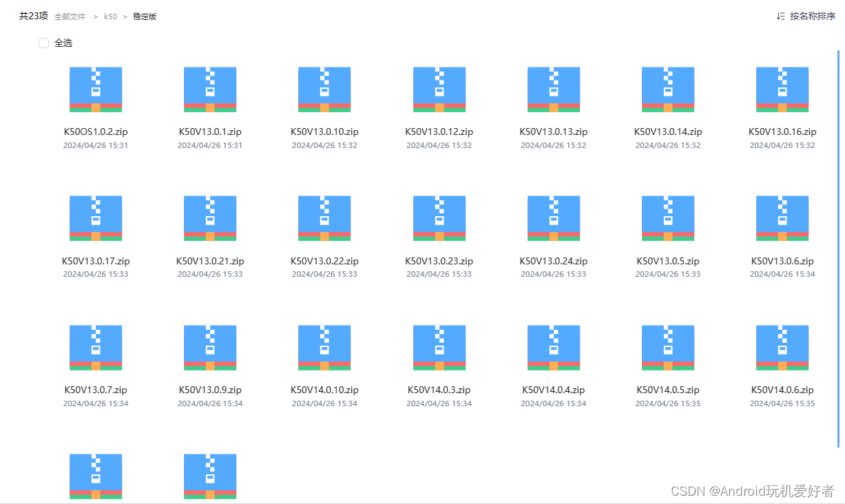Open the K50V14.0.6.zip archive icon

[x=782, y=348]
